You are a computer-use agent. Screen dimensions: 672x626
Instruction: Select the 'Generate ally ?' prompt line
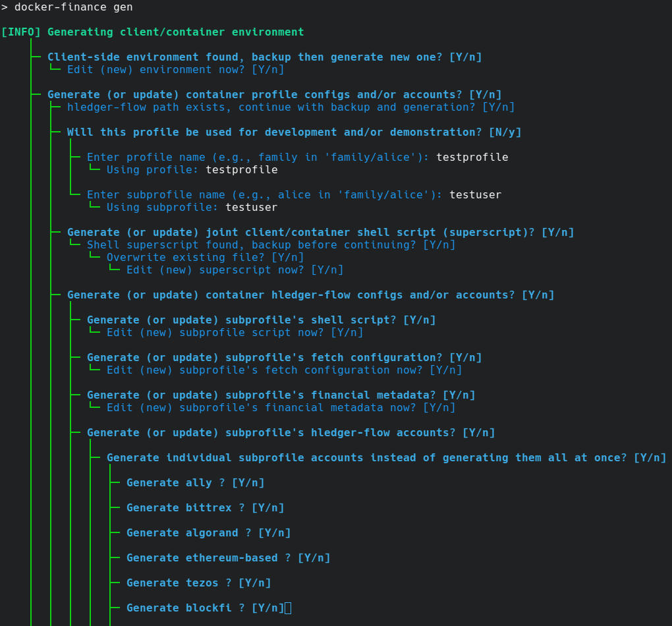click(x=195, y=483)
